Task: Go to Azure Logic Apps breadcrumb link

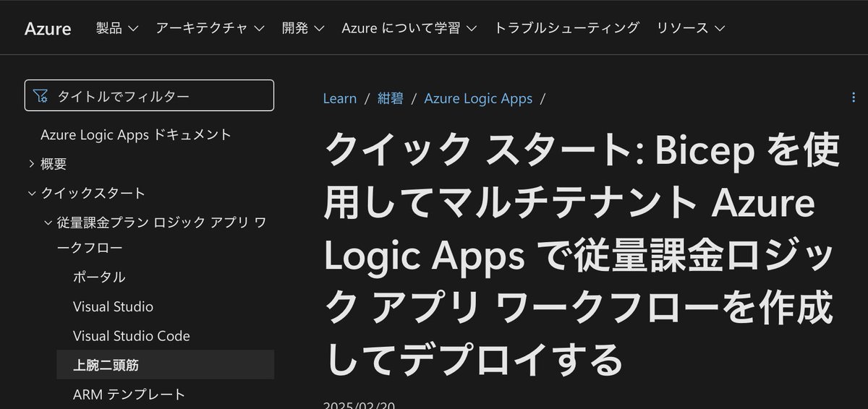Action: tap(478, 98)
